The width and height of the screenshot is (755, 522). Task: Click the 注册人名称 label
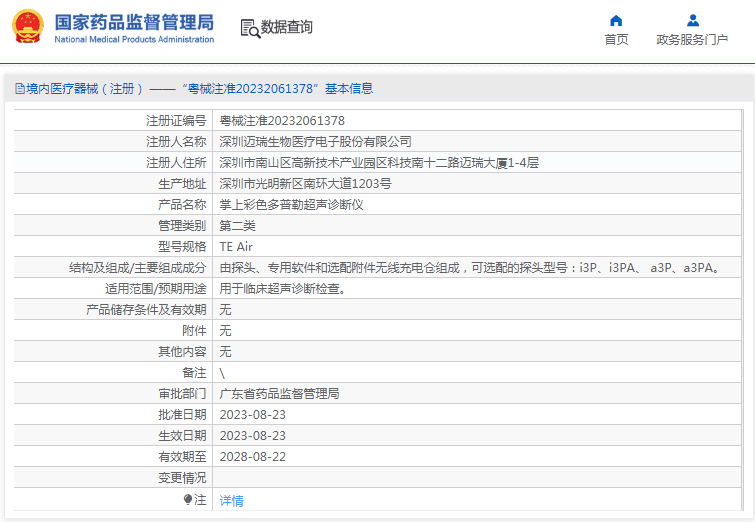(176, 142)
